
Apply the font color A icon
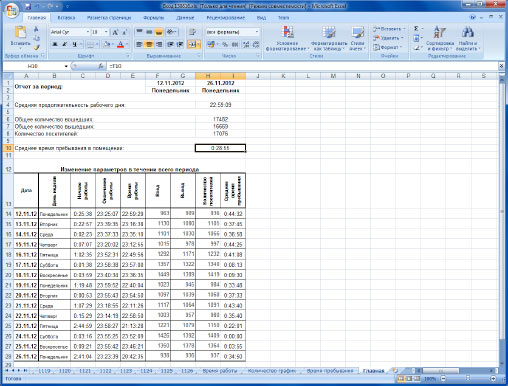(x=120, y=44)
